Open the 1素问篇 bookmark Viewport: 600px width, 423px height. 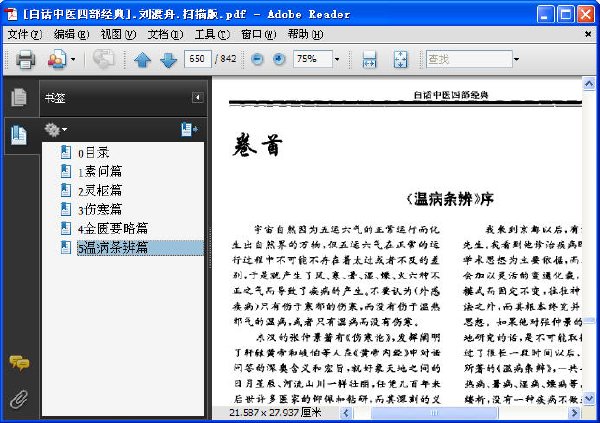point(100,171)
